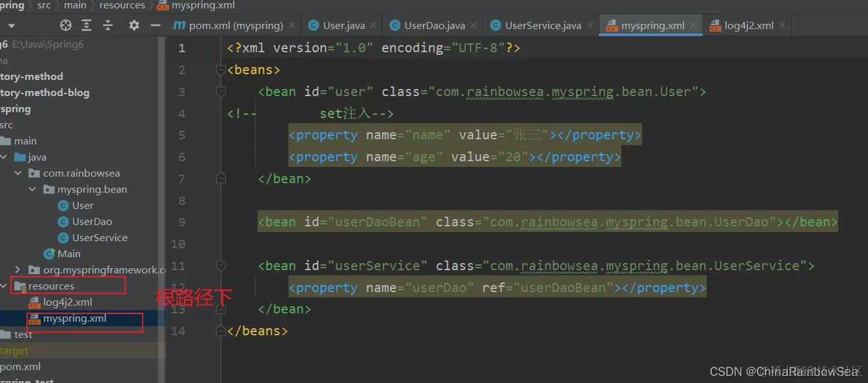Select the target folder in tree
The image size is (868, 383).
[x=14, y=351]
